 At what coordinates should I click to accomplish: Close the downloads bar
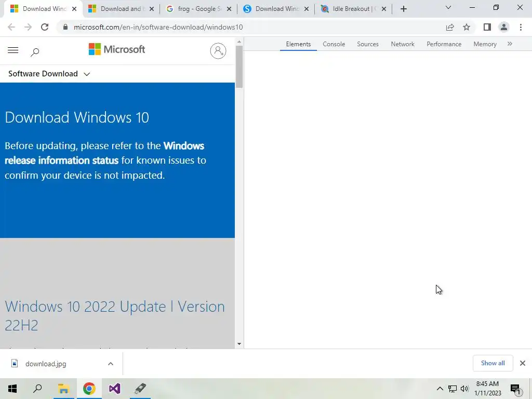tap(523, 363)
